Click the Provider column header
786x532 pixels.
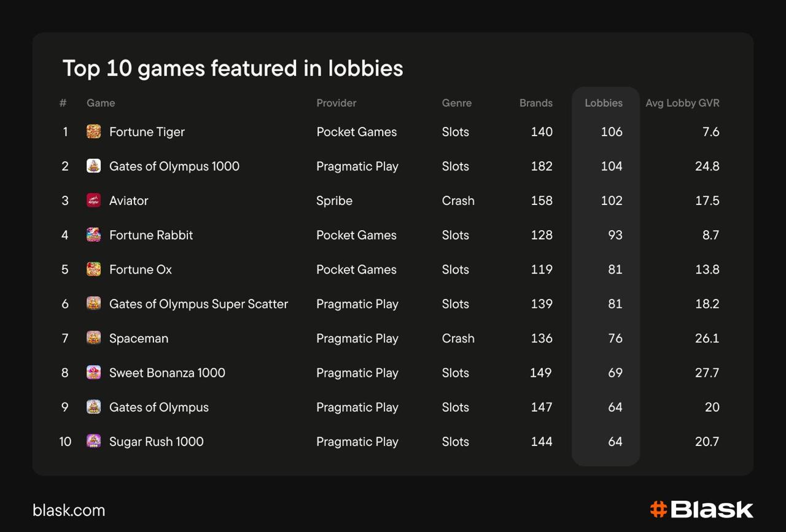[336, 103]
